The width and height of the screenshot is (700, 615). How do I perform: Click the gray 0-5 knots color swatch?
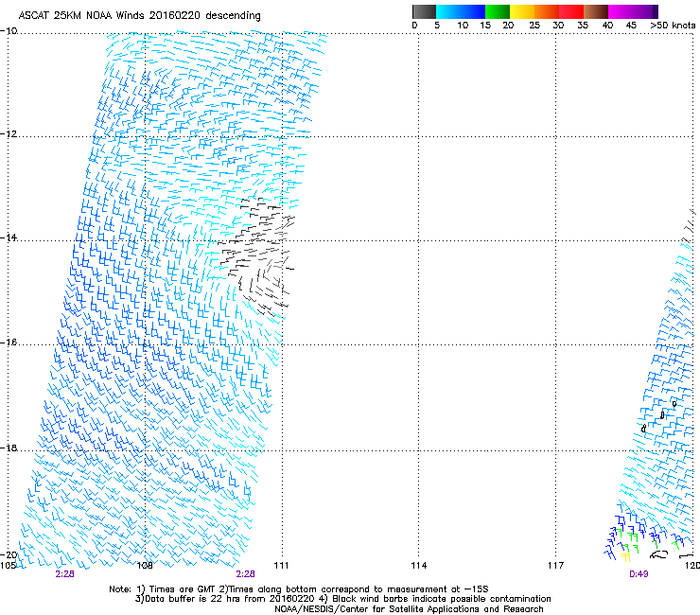coord(425,11)
